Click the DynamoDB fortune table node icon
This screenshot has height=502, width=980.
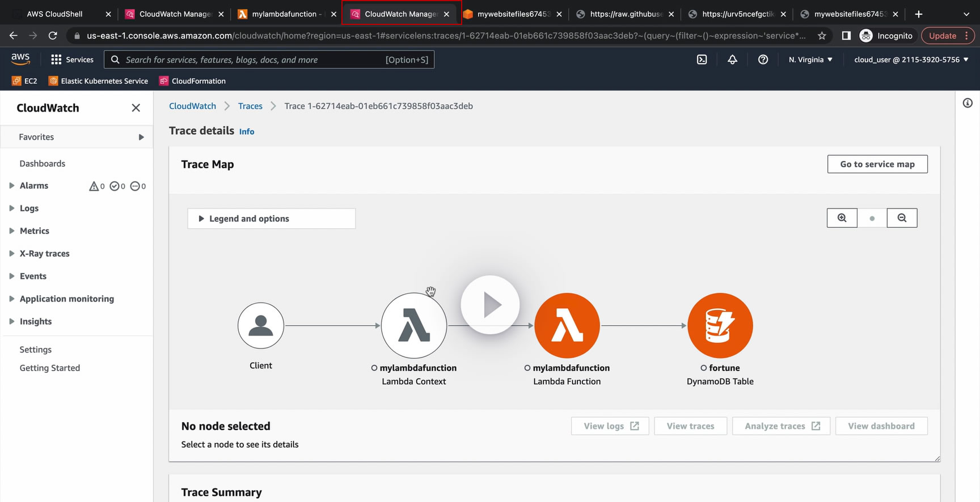[x=720, y=326]
